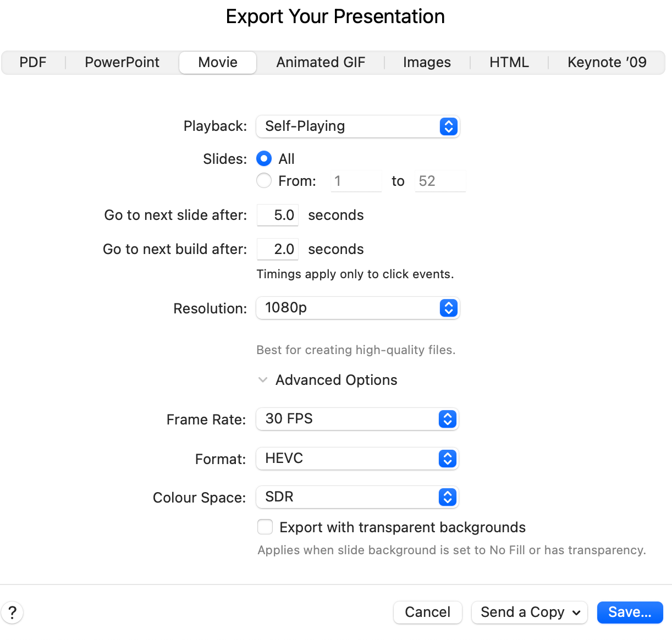Image resolution: width=672 pixels, height=640 pixels.
Task: Click the Cancel button
Action: [428, 613]
